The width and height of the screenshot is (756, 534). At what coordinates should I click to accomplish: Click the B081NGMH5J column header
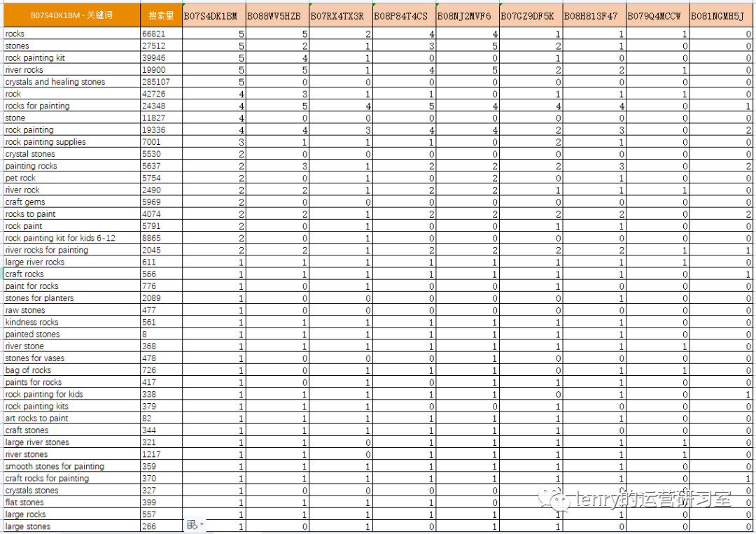tap(722, 16)
